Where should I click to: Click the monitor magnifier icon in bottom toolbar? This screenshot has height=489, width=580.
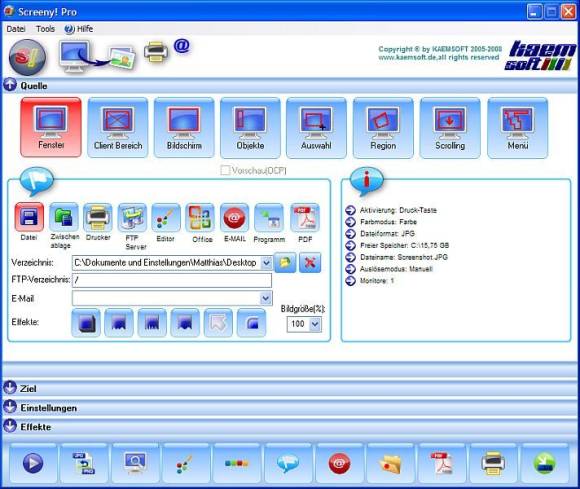(x=135, y=463)
